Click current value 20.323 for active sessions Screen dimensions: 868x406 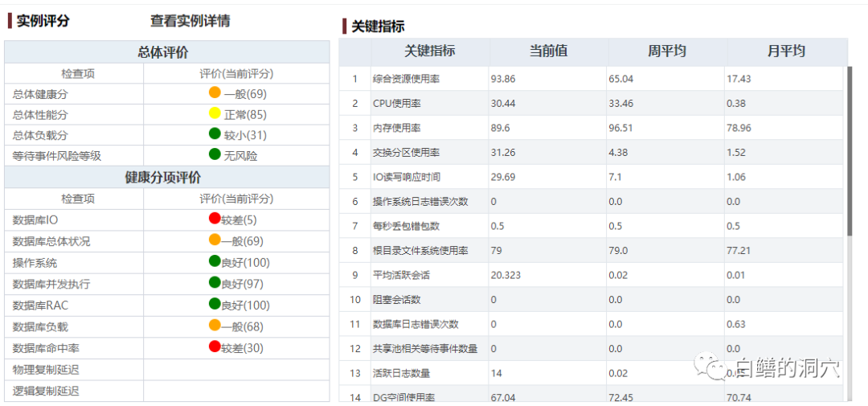click(x=506, y=275)
